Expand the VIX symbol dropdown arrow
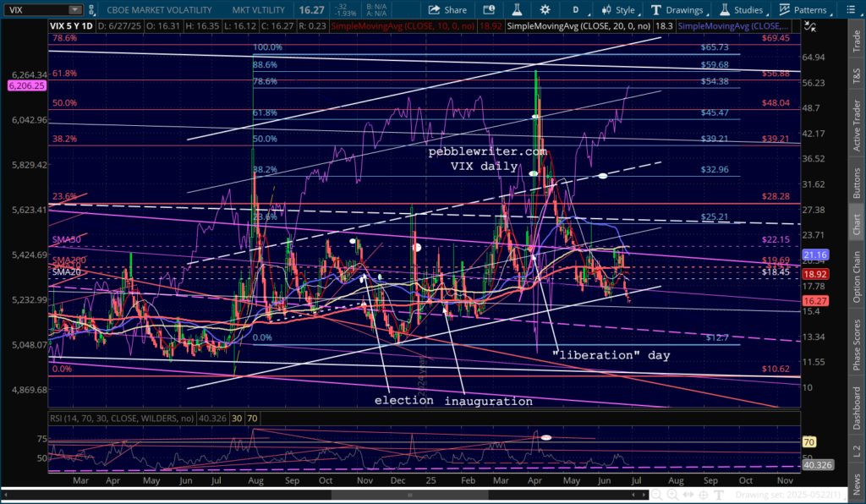866x504 pixels. tap(75, 10)
